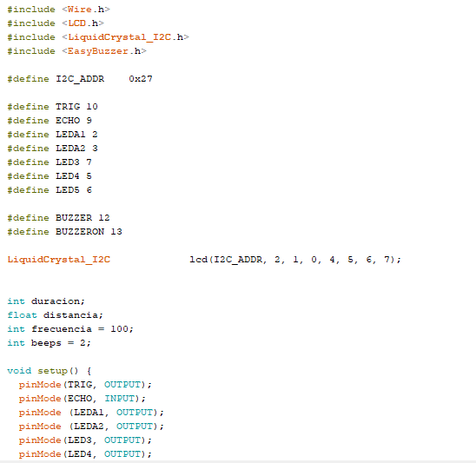Click the orange 'LiquidCrystal_I2C' type declaration
This screenshot has height=463, width=476.
click(59, 260)
